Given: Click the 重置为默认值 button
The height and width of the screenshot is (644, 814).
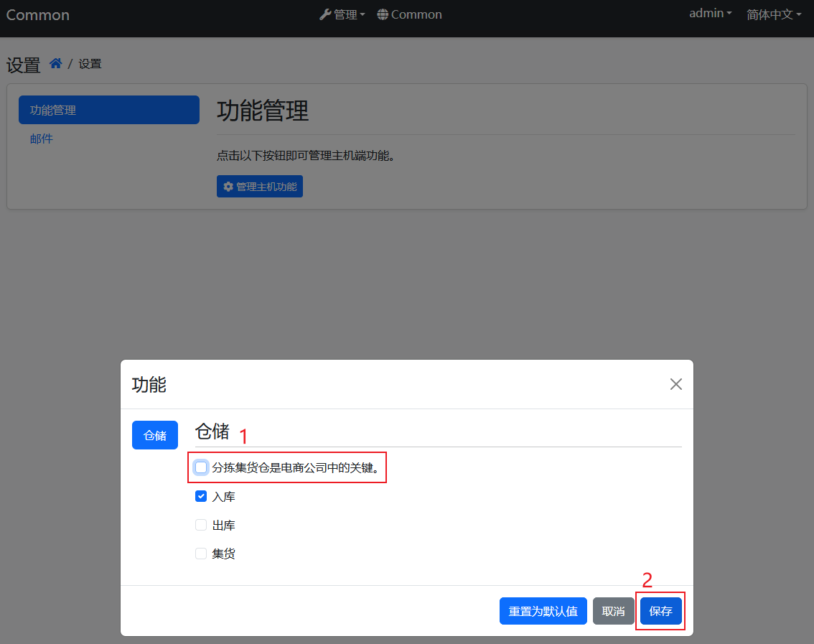Looking at the screenshot, I should coord(543,611).
